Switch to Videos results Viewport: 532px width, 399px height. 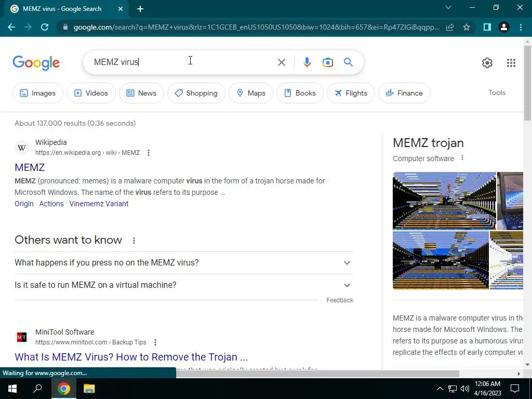91,93
